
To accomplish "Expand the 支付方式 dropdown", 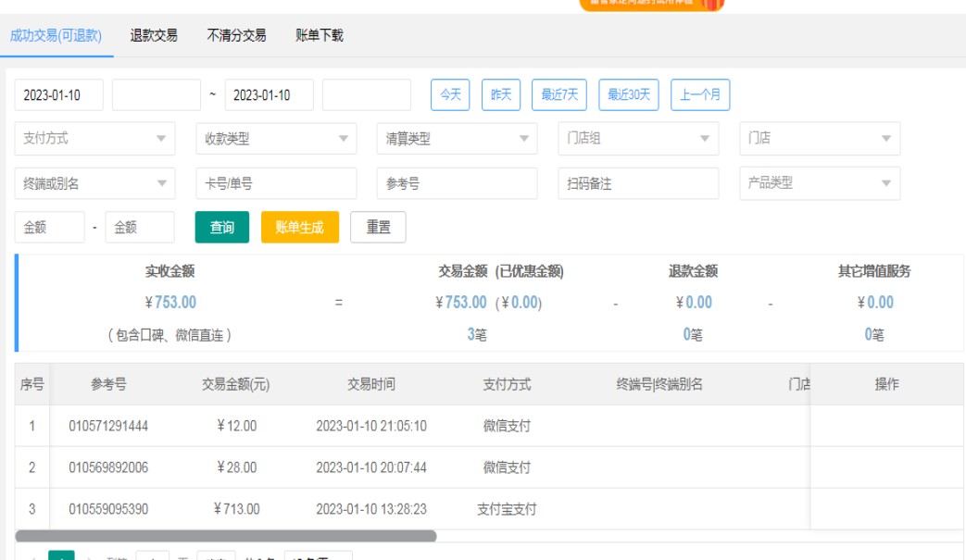I will point(94,139).
